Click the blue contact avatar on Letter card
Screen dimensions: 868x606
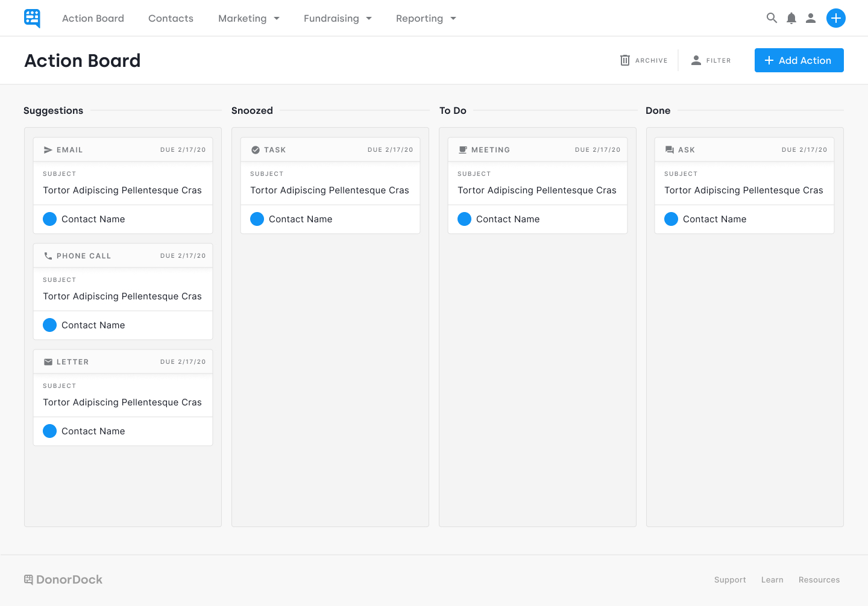(x=50, y=431)
